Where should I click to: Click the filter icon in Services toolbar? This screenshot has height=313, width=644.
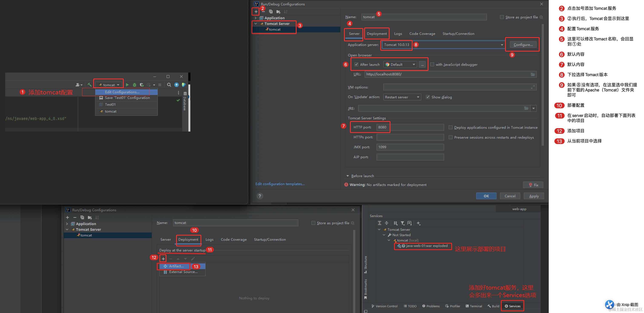point(402,223)
